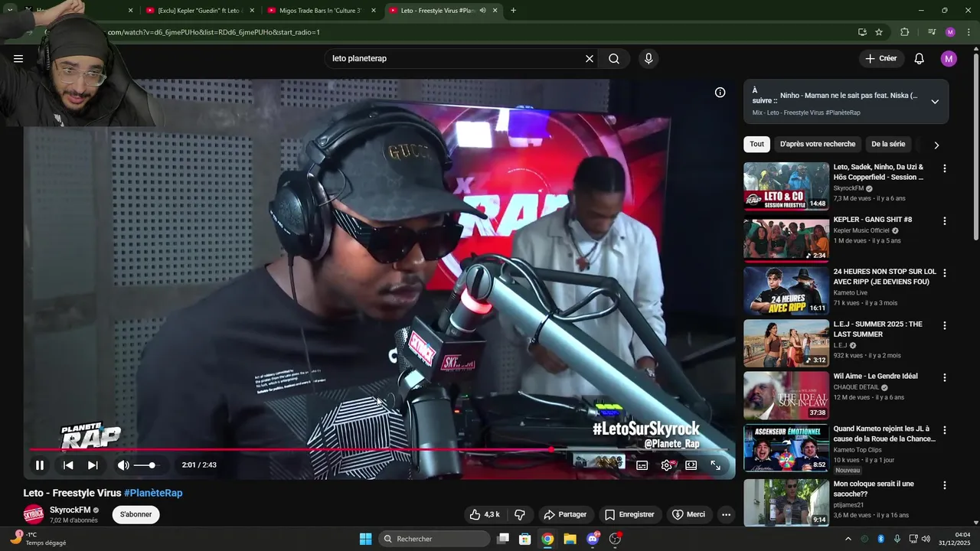Image resolution: width=980 pixels, height=551 pixels.
Task: Subscribe with the S'abonner button
Action: [x=136, y=514]
